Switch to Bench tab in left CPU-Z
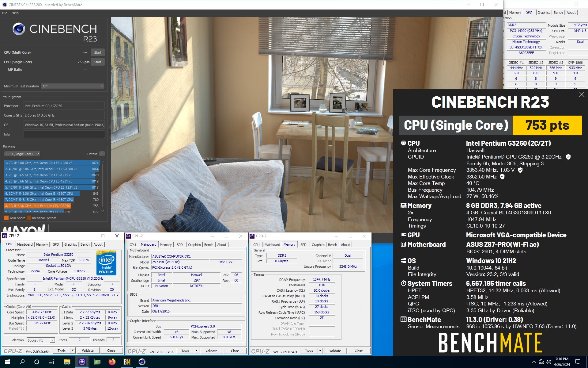 coord(85,244)
